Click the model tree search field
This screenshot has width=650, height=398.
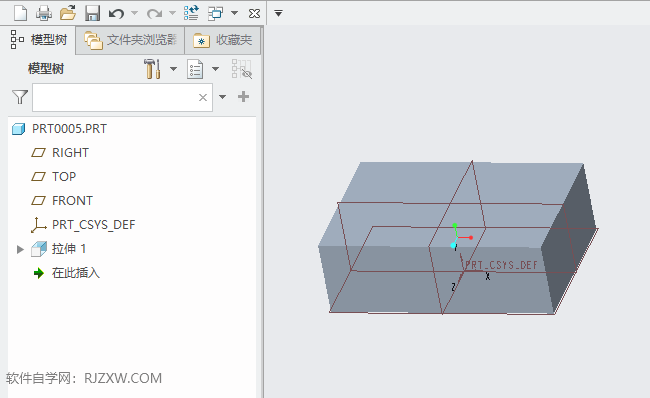[122, 97]
